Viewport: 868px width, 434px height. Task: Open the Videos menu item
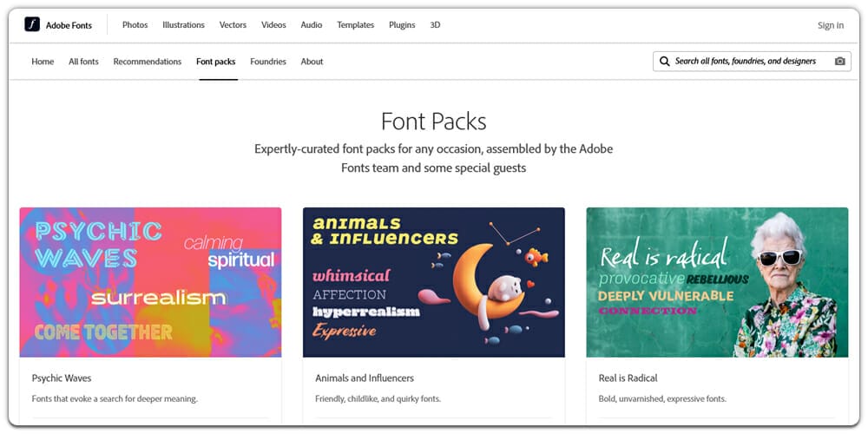pyautogui.click(x=273, y=25)
